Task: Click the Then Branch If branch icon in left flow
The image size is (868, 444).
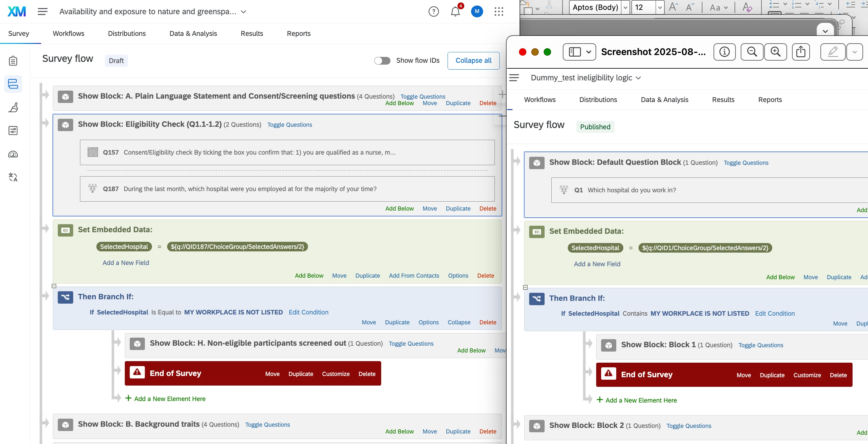Action: click(65, 297)
